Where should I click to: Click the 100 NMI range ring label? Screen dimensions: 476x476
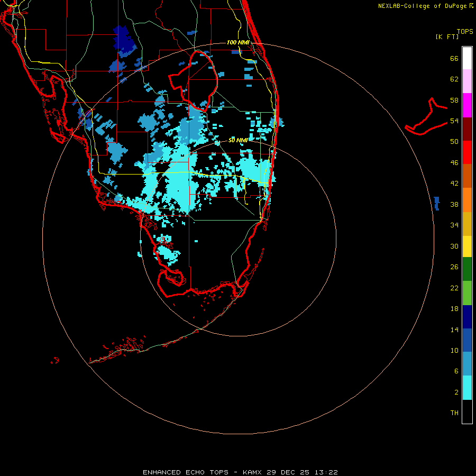click(238, 42)
